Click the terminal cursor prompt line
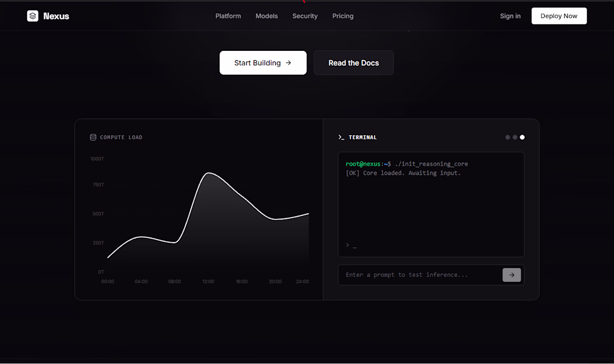Image resolution: width=614 pixels, height=364 pixels. (x=351, y=245)
